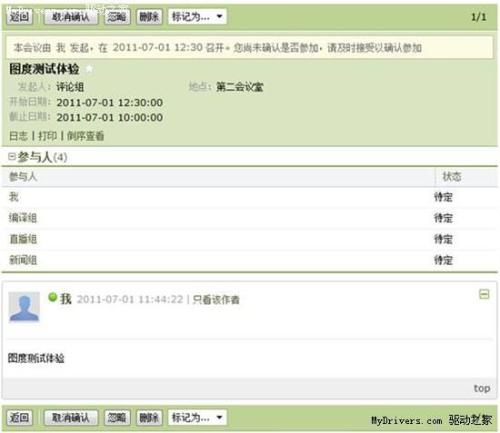Star the 图度测试体验 meeting title
Image resolution: width=500 pixels, height=433 pixels.
89,69
